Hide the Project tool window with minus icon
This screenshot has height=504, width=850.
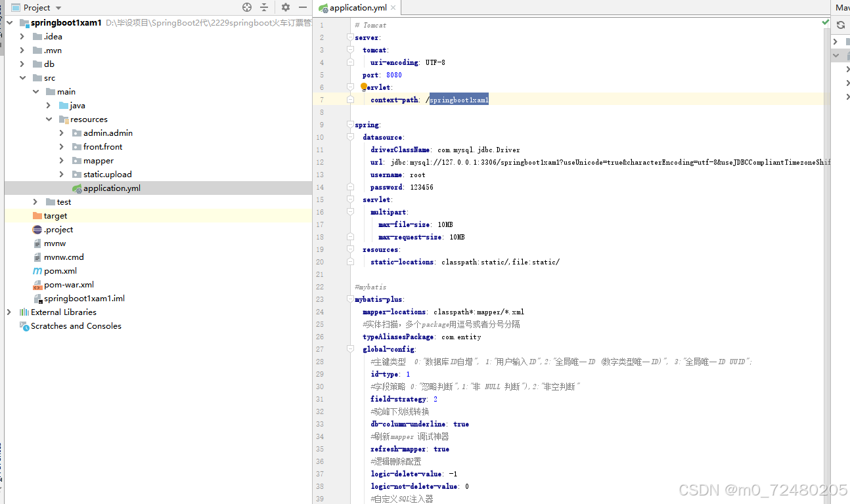click(x=303, y=7)
